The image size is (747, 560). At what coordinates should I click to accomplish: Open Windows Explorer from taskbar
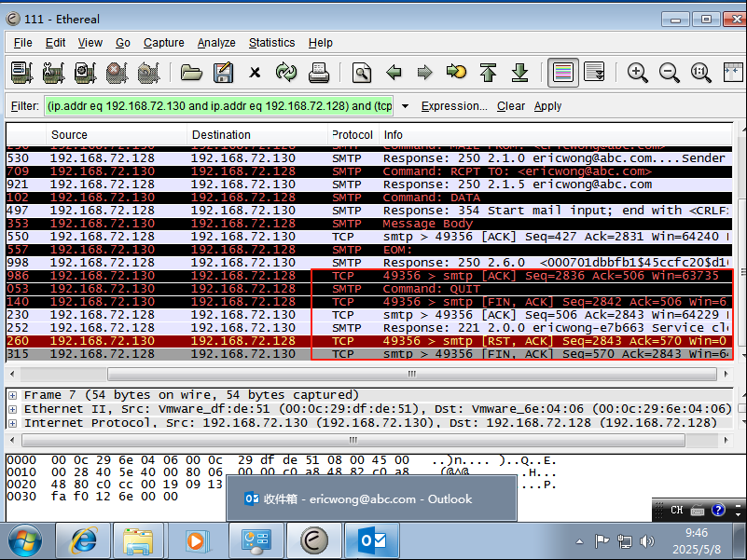point(138,541)
